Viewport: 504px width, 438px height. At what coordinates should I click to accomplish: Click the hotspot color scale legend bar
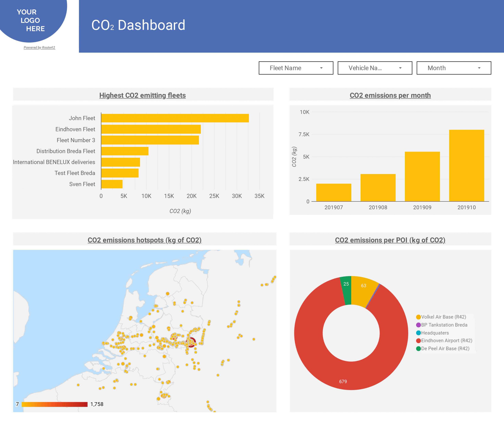pos(55,404)
